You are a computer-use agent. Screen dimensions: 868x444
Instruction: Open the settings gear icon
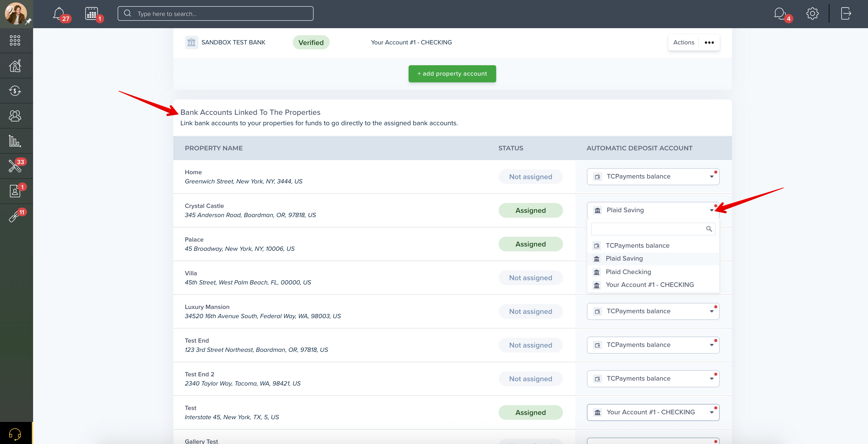coord(812,13)
